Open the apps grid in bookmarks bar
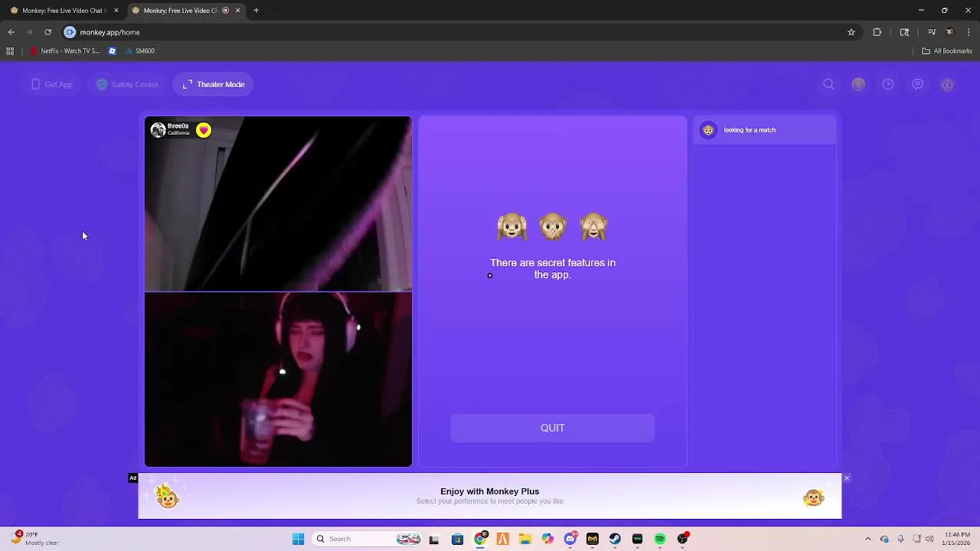The image size is (980, 551). [x=10, y=51]
